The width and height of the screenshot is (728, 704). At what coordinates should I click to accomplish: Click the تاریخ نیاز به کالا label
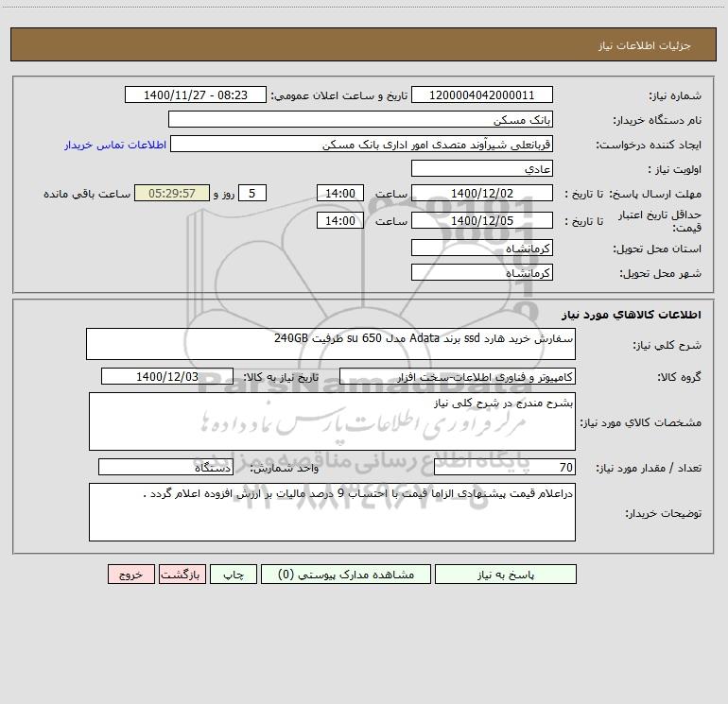(x=281, y=377)
